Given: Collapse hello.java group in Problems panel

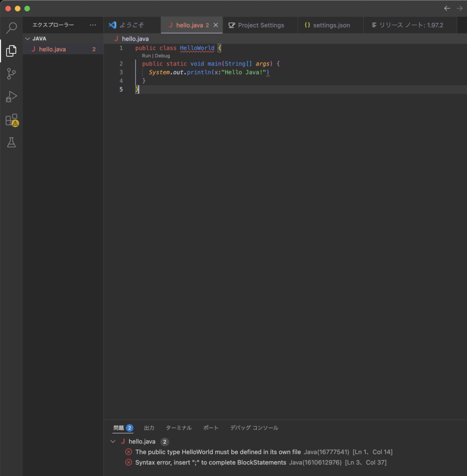Looking at the screenshot, I should [113, 442].
